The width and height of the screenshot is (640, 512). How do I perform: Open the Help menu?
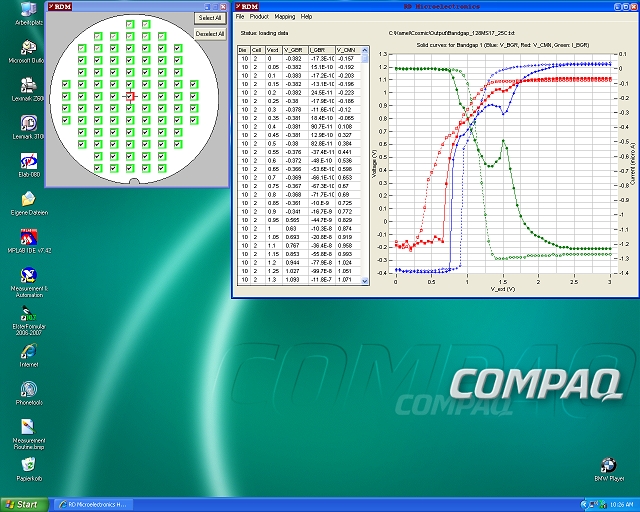(x=307, y=17)
